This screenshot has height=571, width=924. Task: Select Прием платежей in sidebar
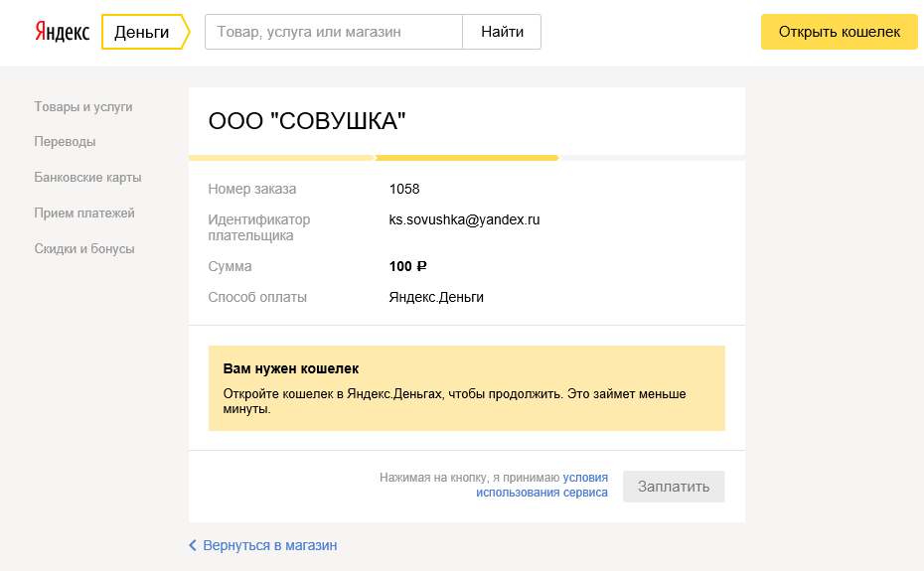pyautogui.click(x=84, y=213)
